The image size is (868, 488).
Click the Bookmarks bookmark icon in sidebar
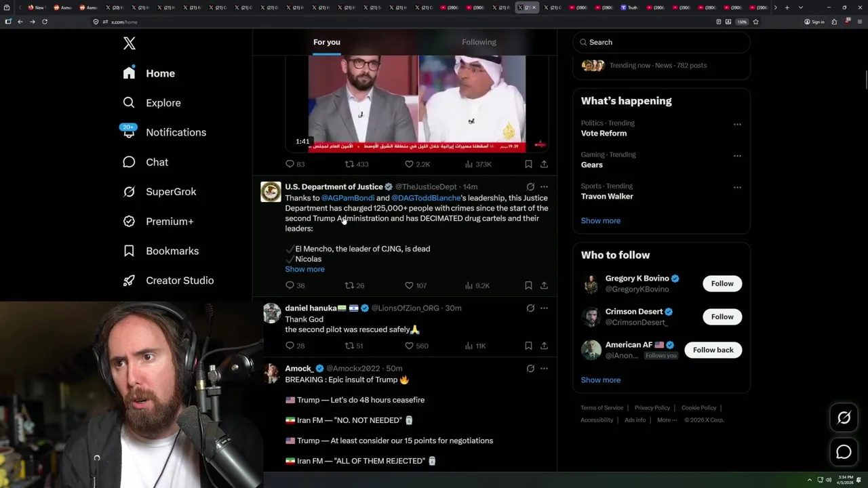tap(129, 251)
